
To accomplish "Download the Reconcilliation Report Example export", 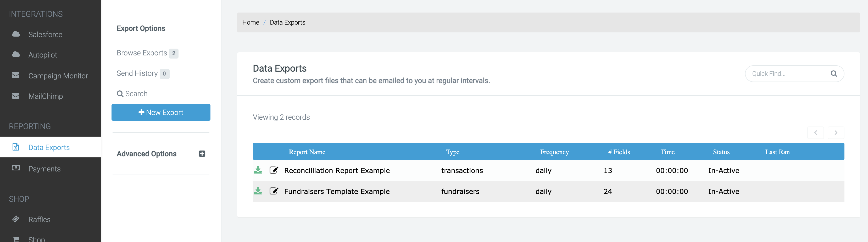I will tap(258, 170).
